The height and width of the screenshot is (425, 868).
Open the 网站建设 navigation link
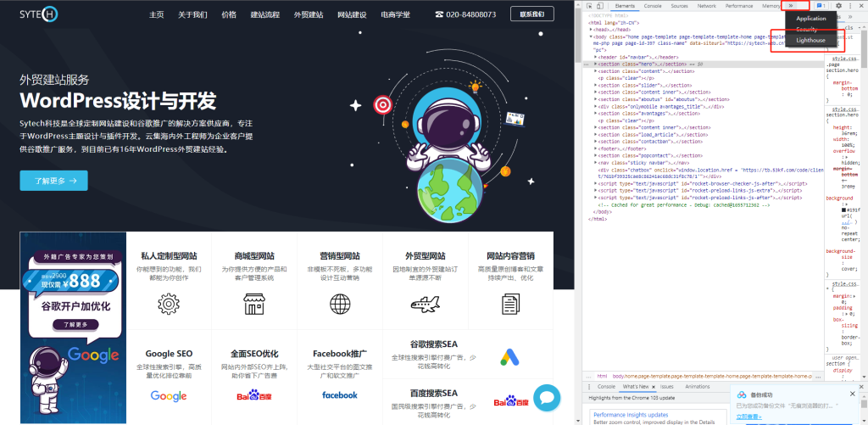point(352,14)
